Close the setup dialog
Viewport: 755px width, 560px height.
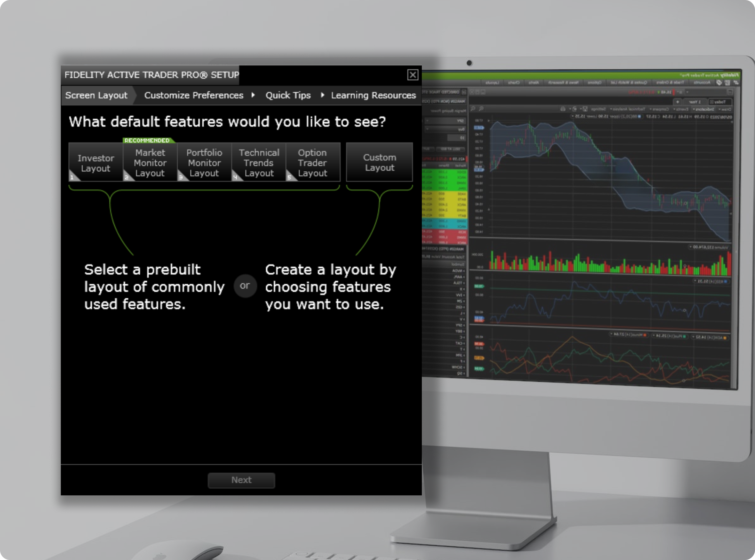point(413,75)
